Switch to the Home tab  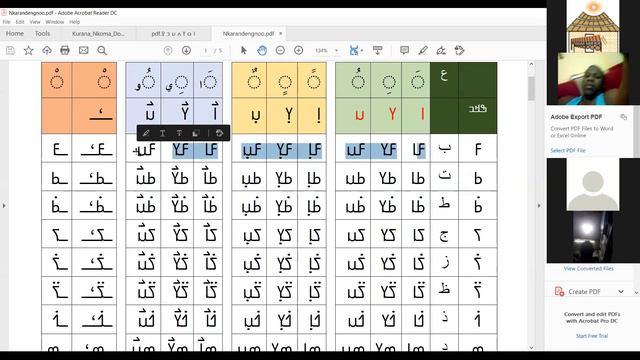coord(15,33)
